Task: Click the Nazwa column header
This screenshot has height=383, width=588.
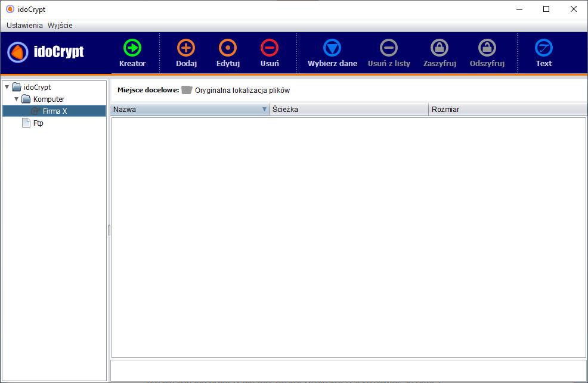Action: tap(190, 110)
